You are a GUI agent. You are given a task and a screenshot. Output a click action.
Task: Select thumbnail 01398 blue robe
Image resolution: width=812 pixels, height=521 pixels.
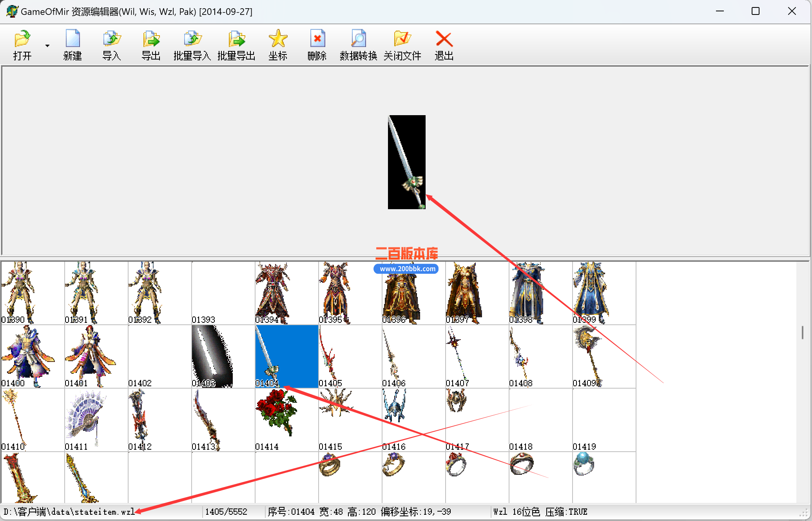pos(541,293)
